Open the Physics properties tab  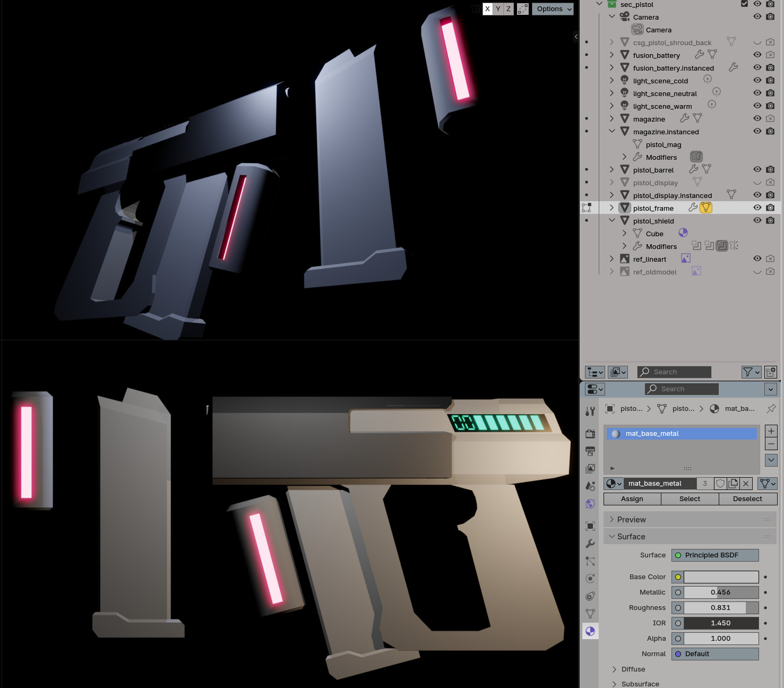click(590, 579)
